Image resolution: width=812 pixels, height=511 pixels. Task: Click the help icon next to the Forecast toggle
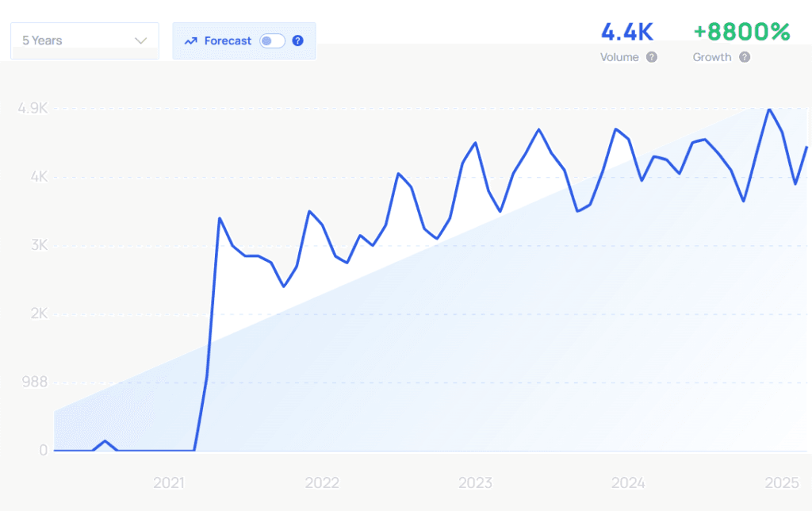click(x=297, y=40)
